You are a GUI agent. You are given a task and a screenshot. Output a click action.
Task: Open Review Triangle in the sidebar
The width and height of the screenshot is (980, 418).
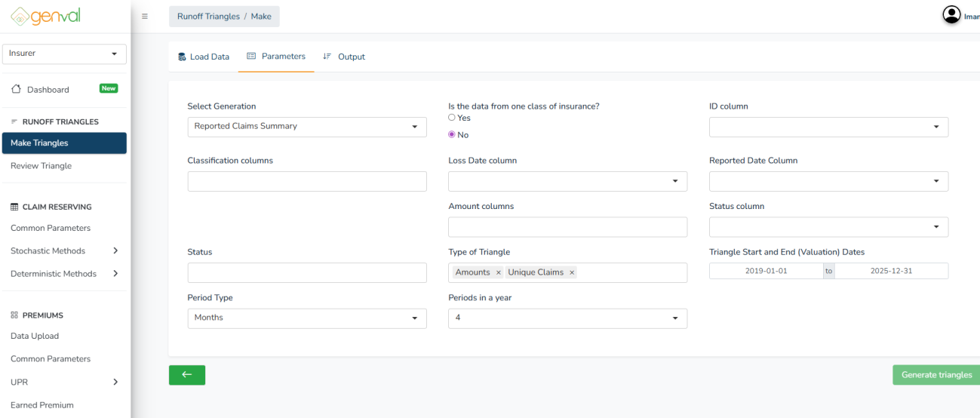coord(41,166)
